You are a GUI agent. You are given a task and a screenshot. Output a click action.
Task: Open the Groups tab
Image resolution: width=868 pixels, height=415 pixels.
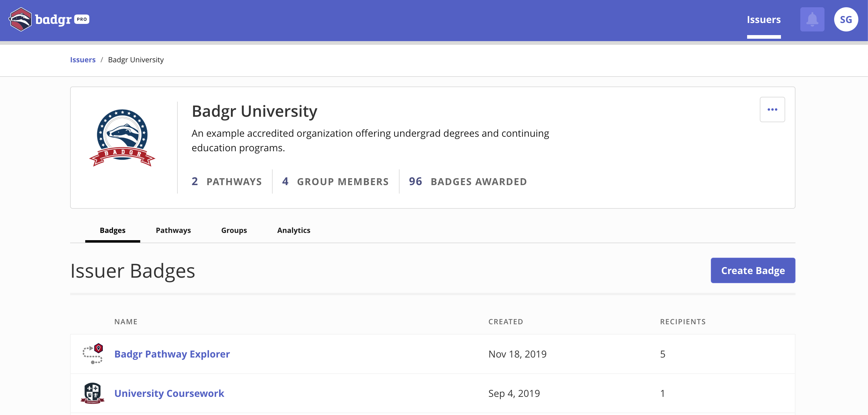point(234,230)
